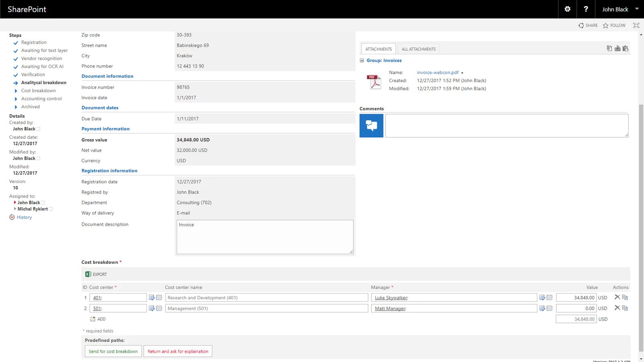Screen dimensions: 644x362
Task: Expand assigned user Michal Rykiert
Action: point(15,209)
